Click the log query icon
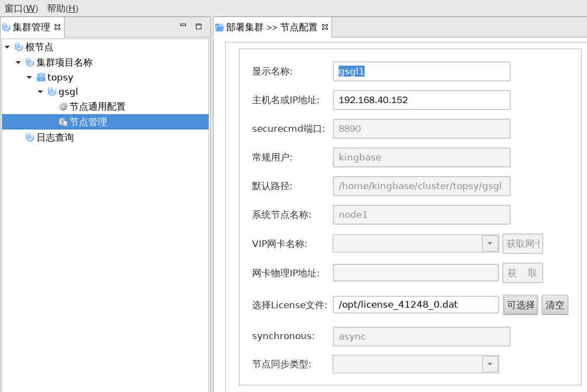Image resolution: width=587 pixels, height=392 pixels. (30, 137)
